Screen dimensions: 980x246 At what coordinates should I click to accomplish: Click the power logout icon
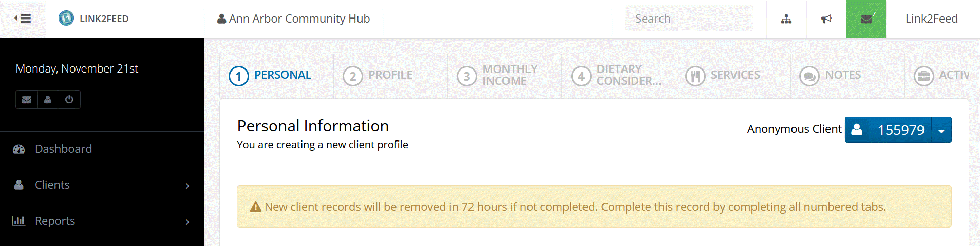[69, 100]
